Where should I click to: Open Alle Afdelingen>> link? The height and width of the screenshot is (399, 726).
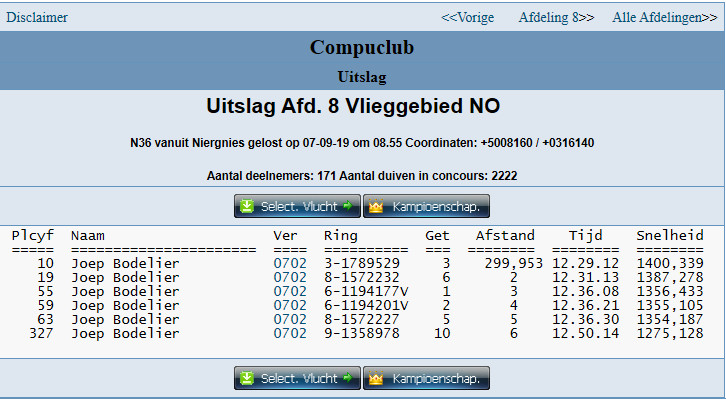(665, 18)
